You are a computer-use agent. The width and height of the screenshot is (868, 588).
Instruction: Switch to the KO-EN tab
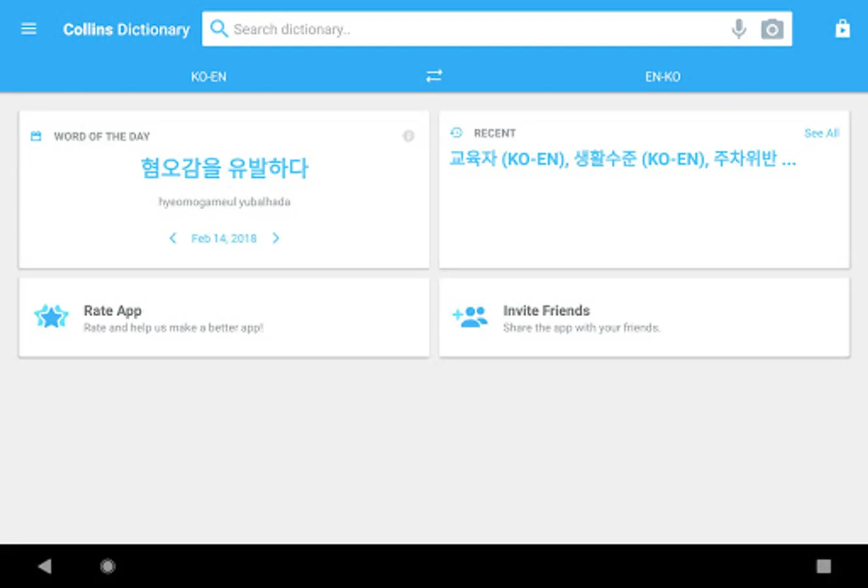[x=208, y=76]
